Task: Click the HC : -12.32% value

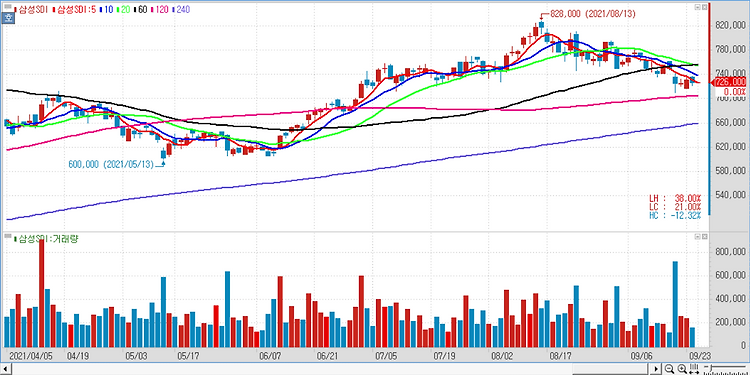Action: click(x=674, y=216)
